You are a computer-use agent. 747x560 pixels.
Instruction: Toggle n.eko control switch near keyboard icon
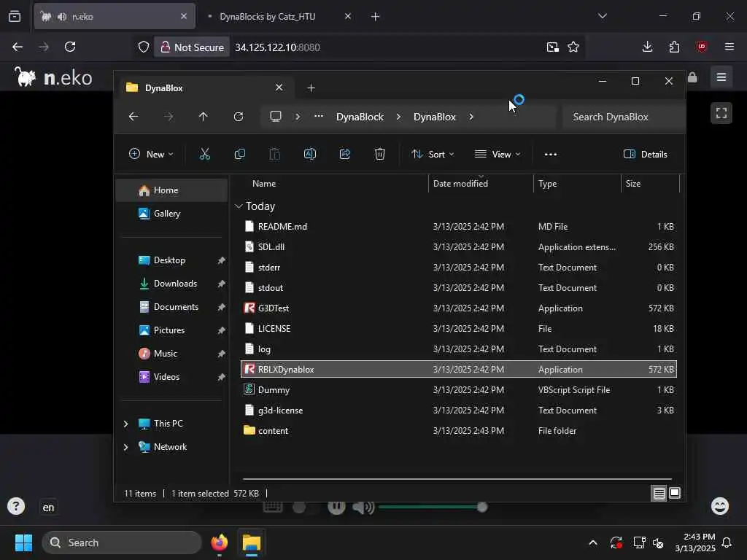(x=306, y=507)
